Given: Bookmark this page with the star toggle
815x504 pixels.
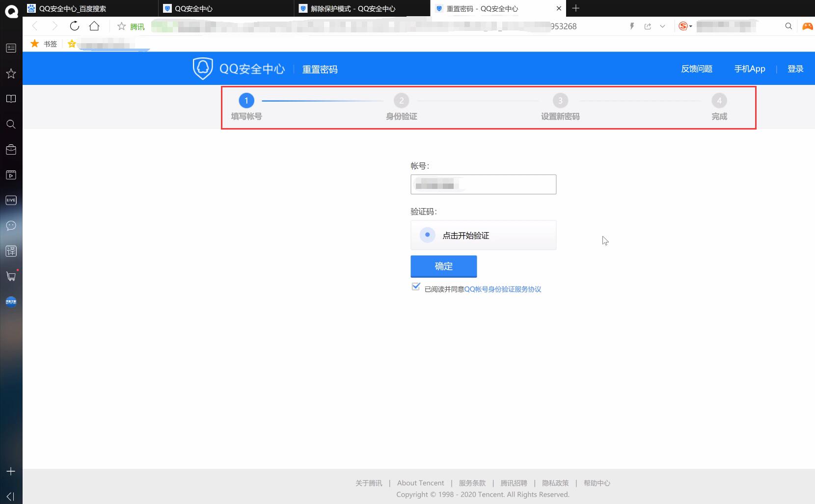Looking at the screenshot, I should (x=121, y=26).
